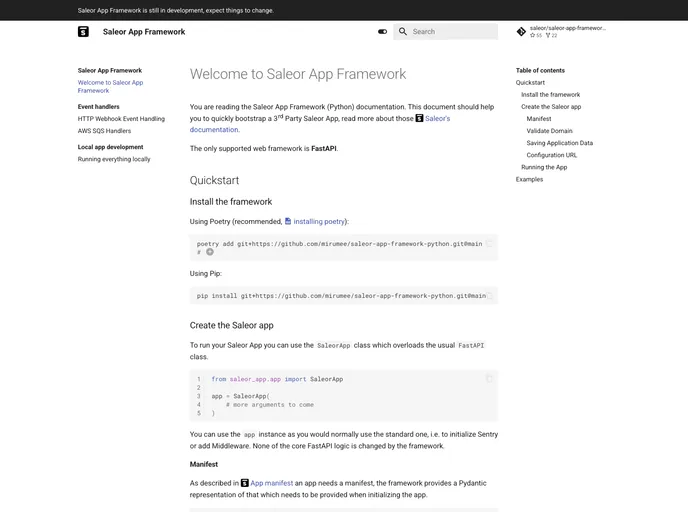Click the Saleor icon before App manifest
688x512 pixels.
(245, 483)
